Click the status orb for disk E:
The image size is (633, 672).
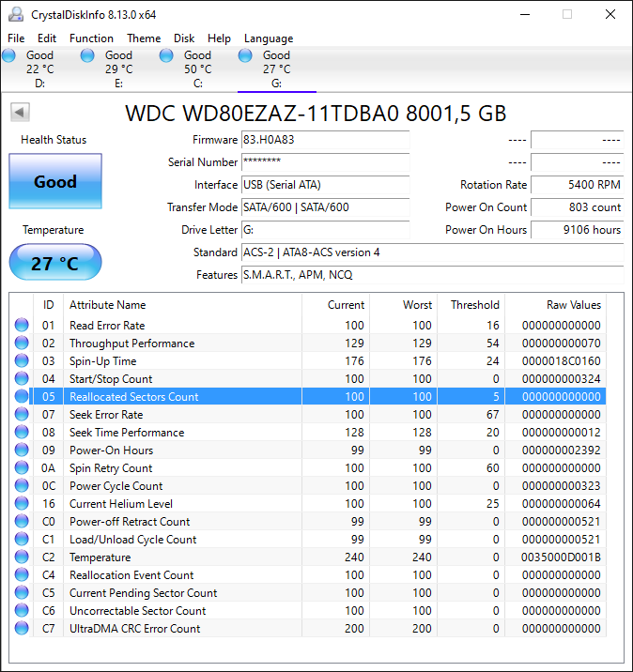pyautogui.click(x=87, y=55)
